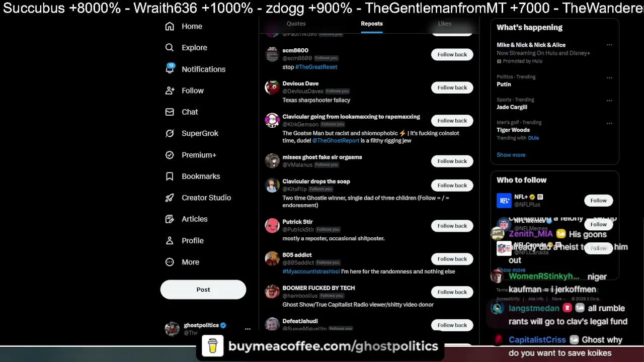Expand the More menu in sidebar
The height and width of the screenshot is (362, 644).
pyautogui.click(x=170, y=262)
